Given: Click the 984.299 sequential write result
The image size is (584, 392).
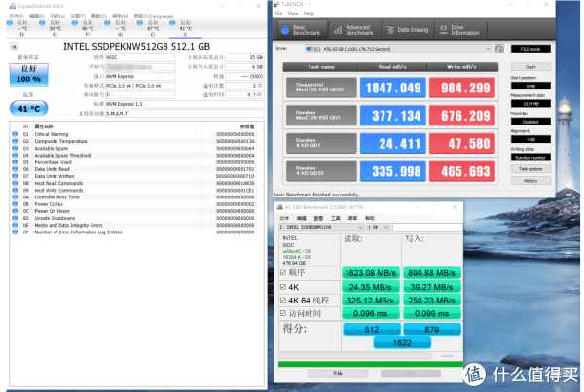Looking at the screenshot, I should click(462, 88).
